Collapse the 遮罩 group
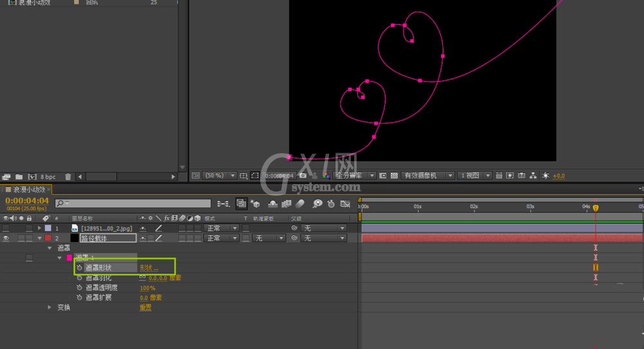This screenshot has width=644, height=349. (50, 248)
